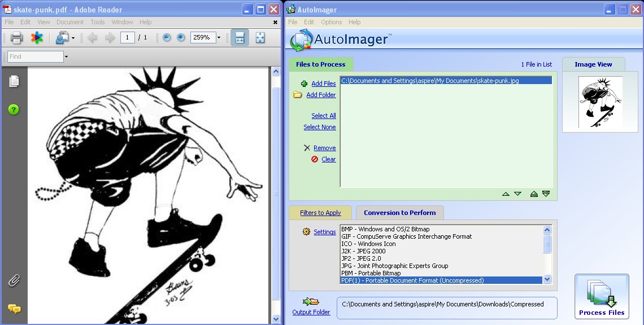This screenshot has width=644, height=325.
Task: Click the colorful collaborate star icon
Action: pyautogui.click(x=37, y=38)
